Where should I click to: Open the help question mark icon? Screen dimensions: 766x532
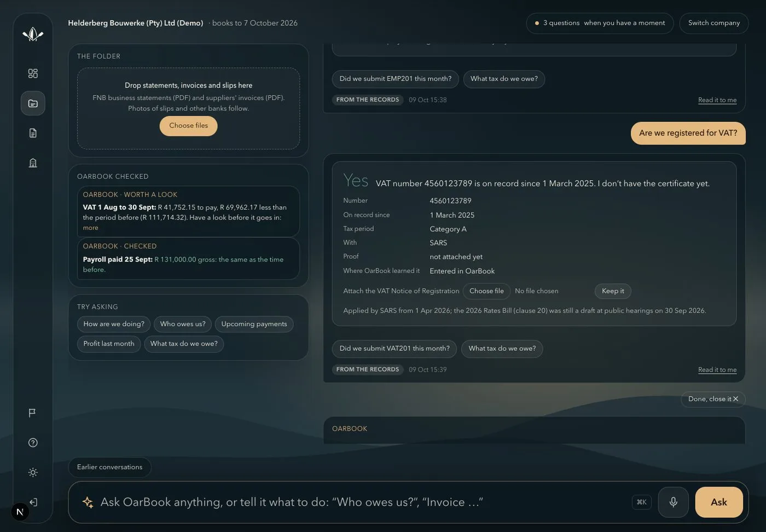click(x=33, y=443)
